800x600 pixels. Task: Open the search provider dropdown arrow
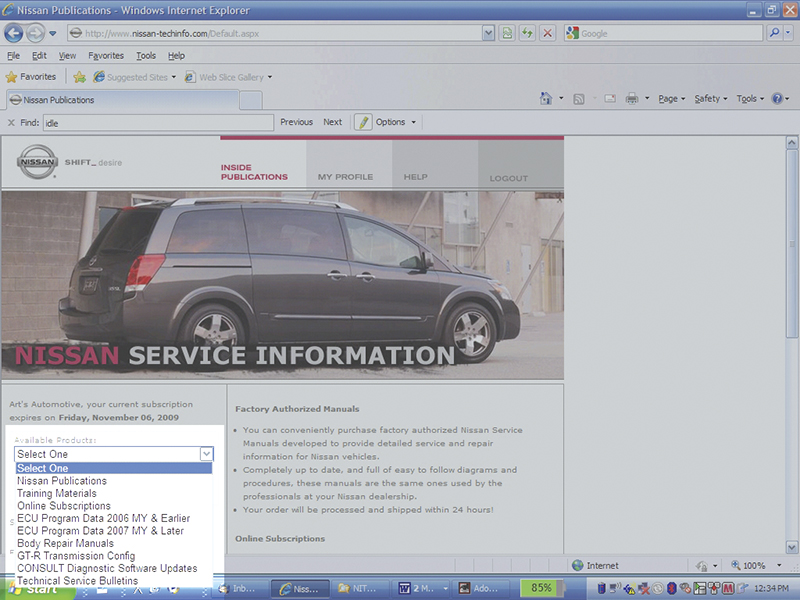tap(788, 33)
